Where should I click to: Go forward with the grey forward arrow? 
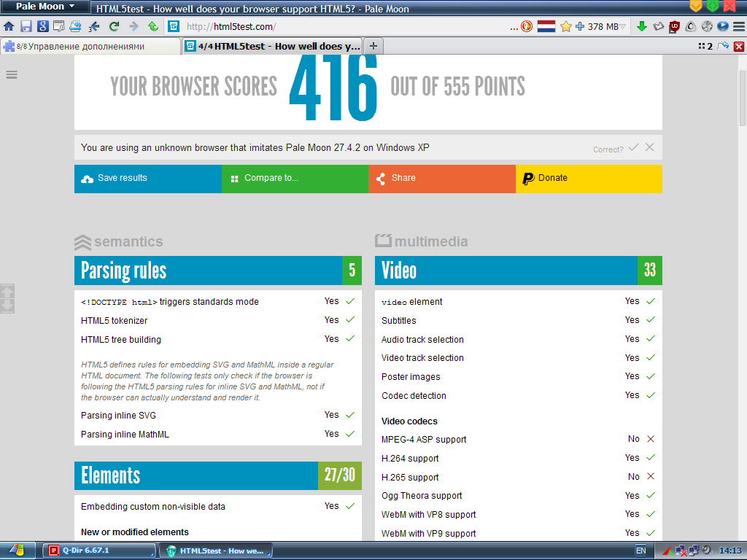(134, 26)
